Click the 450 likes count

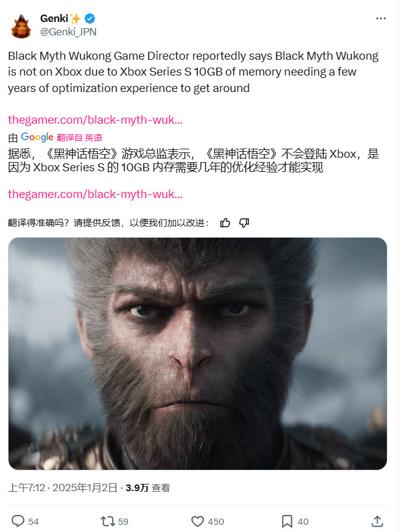click(216, 522)
